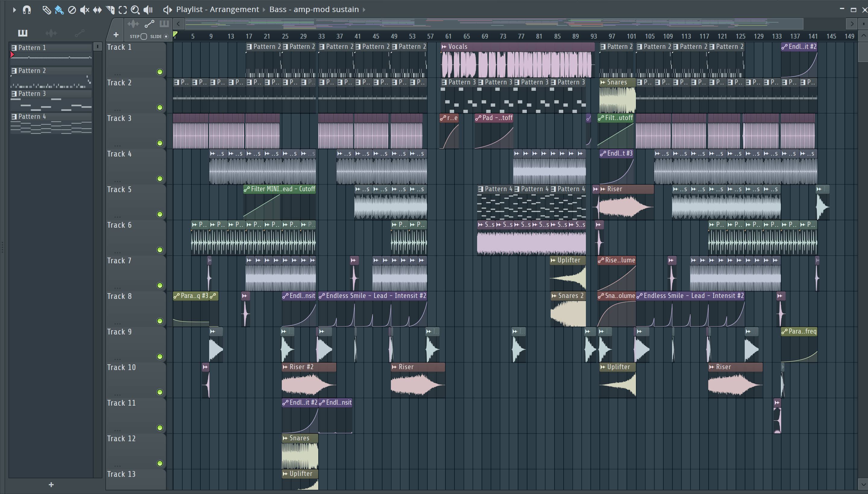Select the Select marquee tool
868x494 pixels.
123,10
